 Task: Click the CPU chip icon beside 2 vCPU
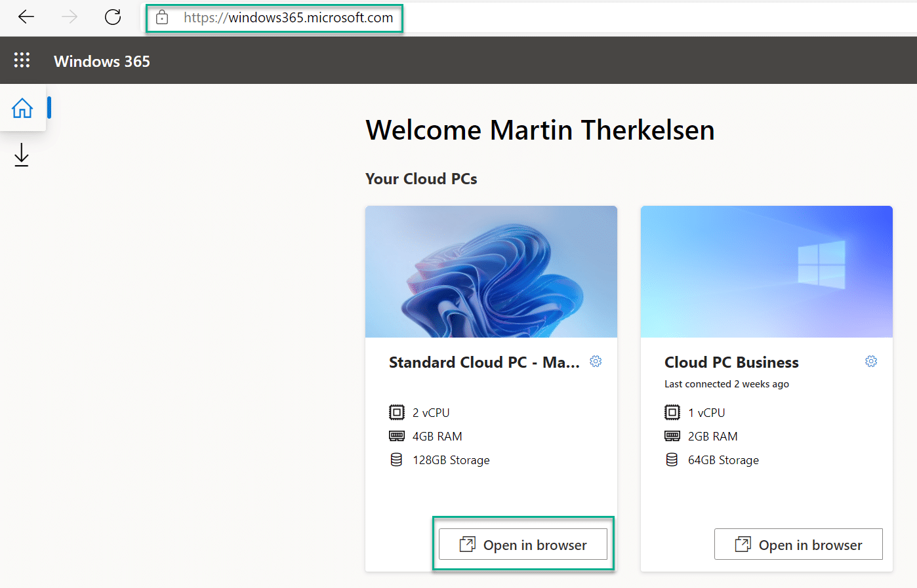397,412
